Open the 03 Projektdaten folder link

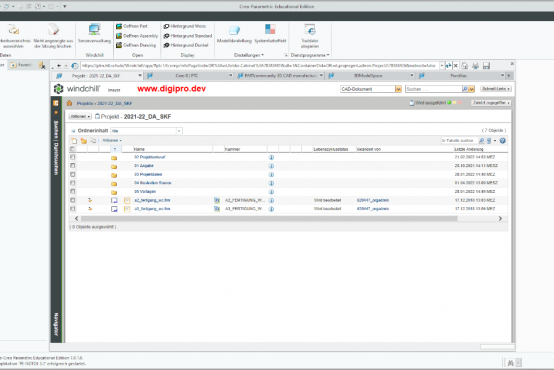click(148, 174)
